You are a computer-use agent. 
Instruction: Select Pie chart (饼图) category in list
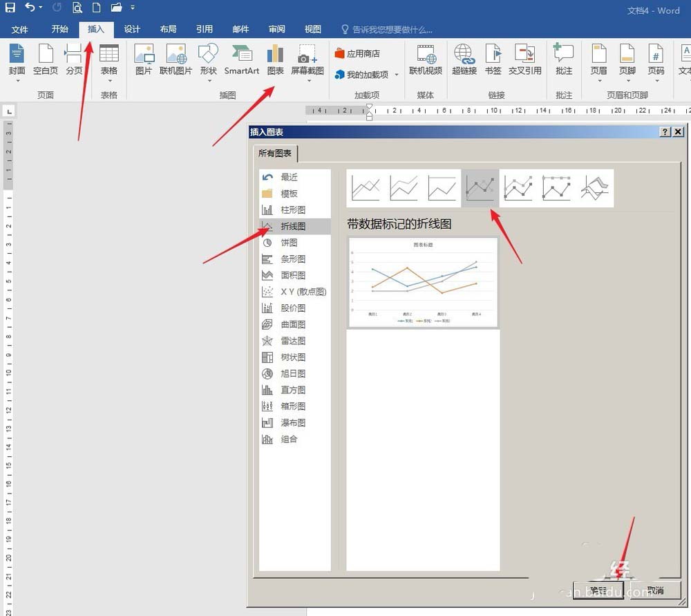point(289,243)
